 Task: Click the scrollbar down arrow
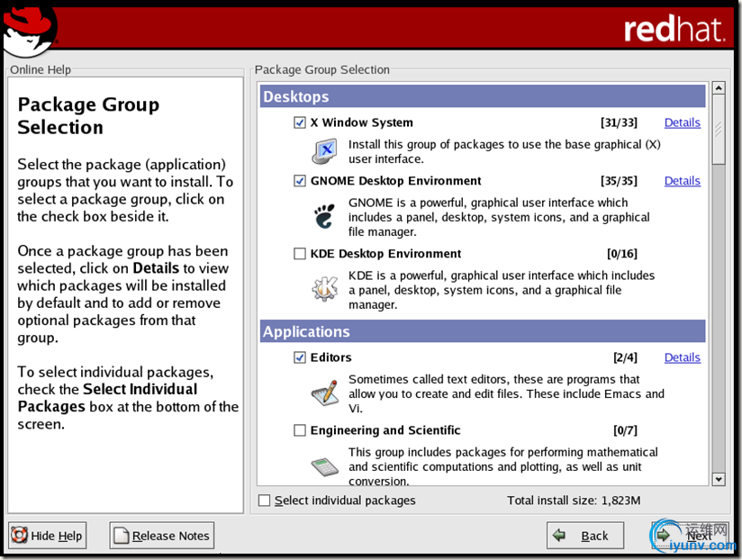tap(719, 479)
